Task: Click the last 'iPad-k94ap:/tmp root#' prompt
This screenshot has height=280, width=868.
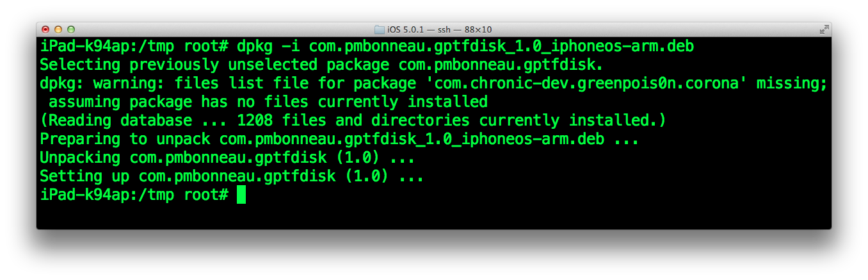Action: [x=134, y=195]
